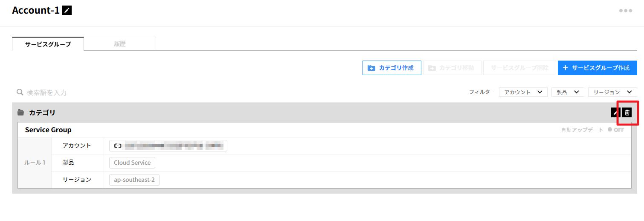
Task: Click the ap-southeast-2 region tag
Action: coord(134,180)
